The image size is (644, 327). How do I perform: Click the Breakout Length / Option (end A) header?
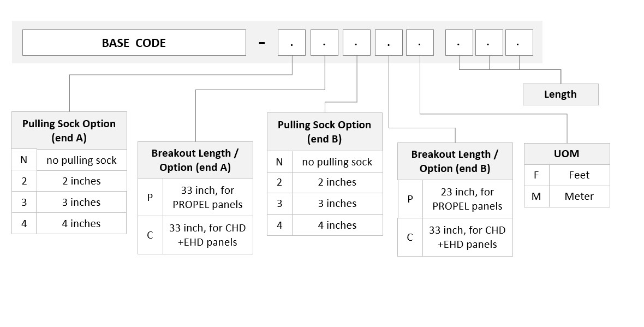click(x=195, y=160)
